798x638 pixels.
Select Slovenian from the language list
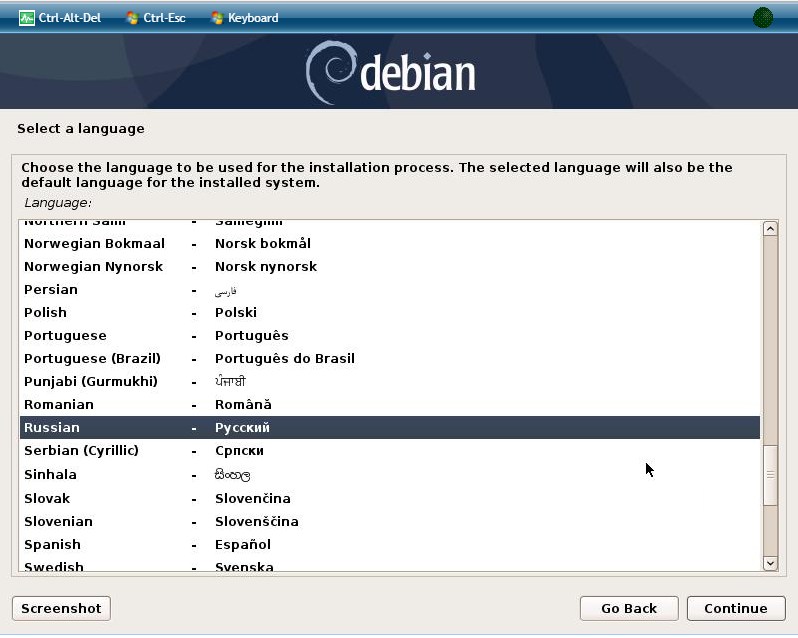(390, 521)
